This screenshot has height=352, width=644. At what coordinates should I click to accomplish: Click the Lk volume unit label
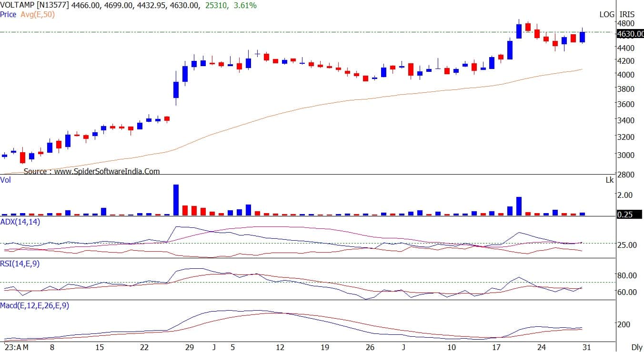610,180
